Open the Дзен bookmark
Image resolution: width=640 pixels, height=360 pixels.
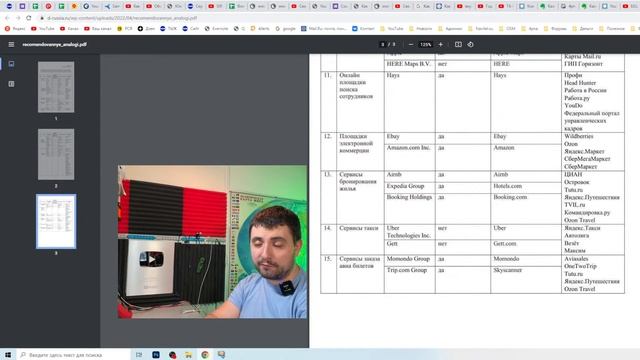pos(147,29)
